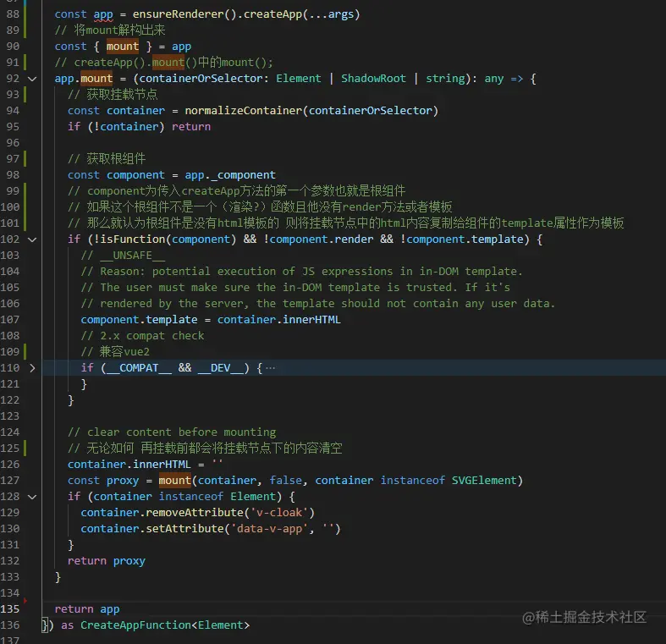The height and width of the screenshot is (644, 666).
Task: Click 'containerOrSelector' parameter on line 92
Action: pos(201,79)
